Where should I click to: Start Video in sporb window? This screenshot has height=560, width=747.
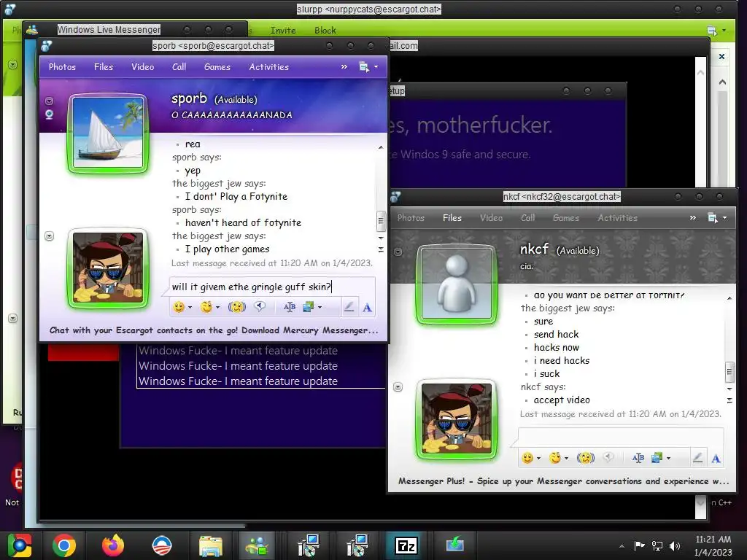[x=142, y=67]
